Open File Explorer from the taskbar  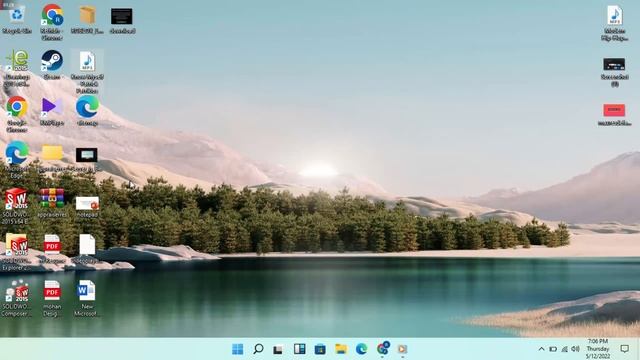coord(341,349)
